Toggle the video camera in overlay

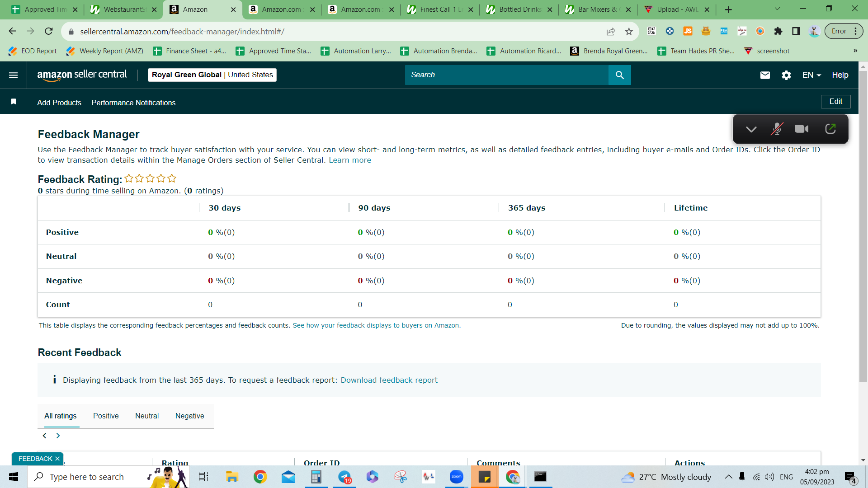(802, 129)
